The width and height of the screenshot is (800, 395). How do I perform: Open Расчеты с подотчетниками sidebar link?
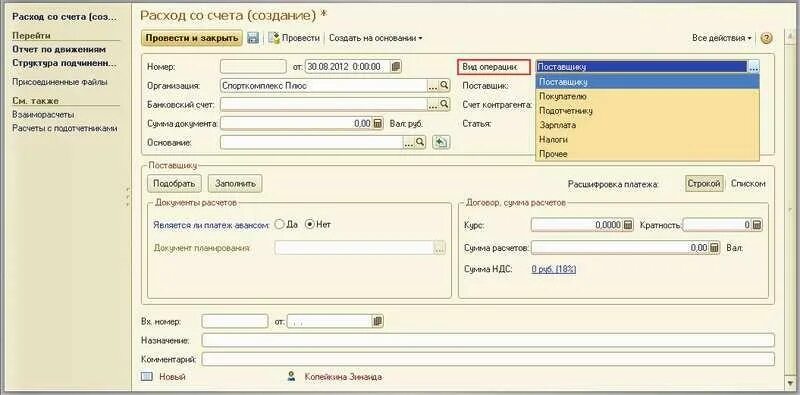click(x=65, y=128)
